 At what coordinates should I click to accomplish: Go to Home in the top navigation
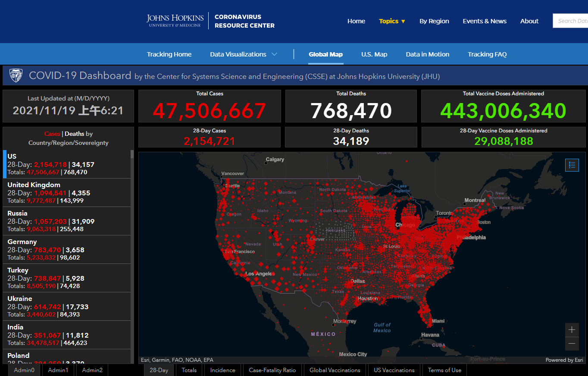356,21
